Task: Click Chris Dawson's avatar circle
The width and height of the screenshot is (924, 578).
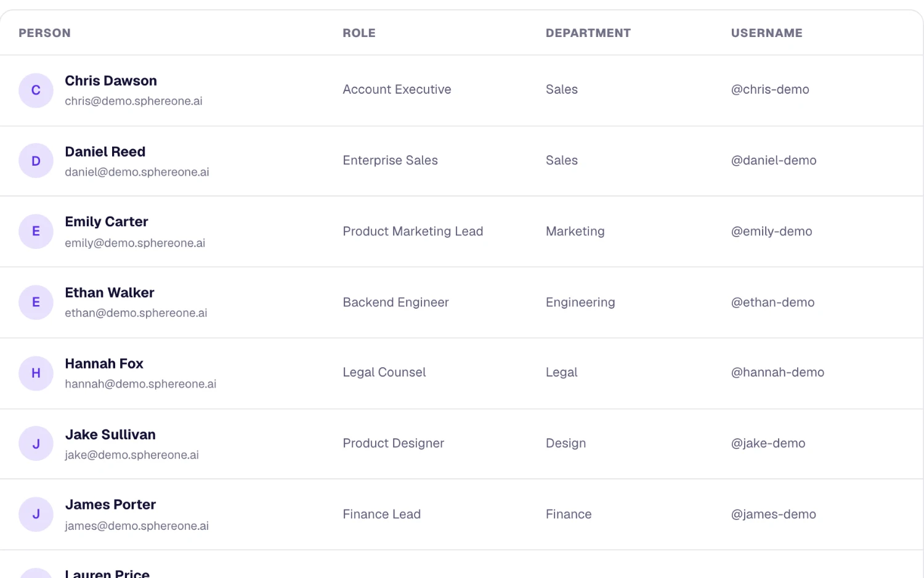Action: pos(36,91)
